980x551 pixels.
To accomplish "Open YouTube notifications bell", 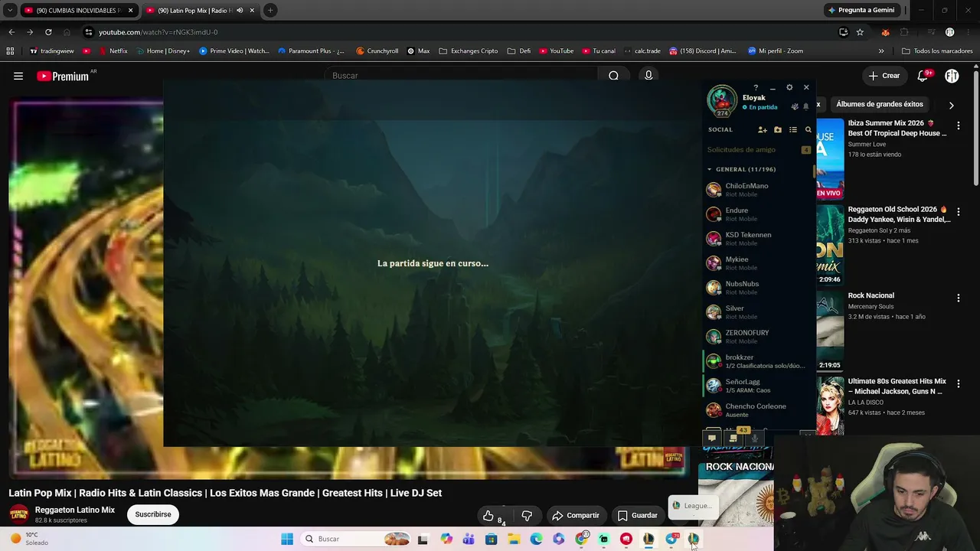I will [x=923, y=76].
